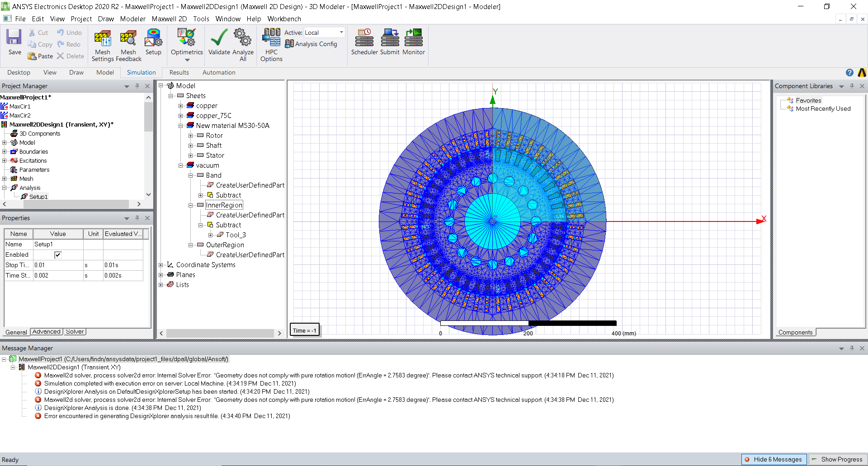Run Validate check
Viewport: 868px width, 466px height.
(x=219, y=42)
